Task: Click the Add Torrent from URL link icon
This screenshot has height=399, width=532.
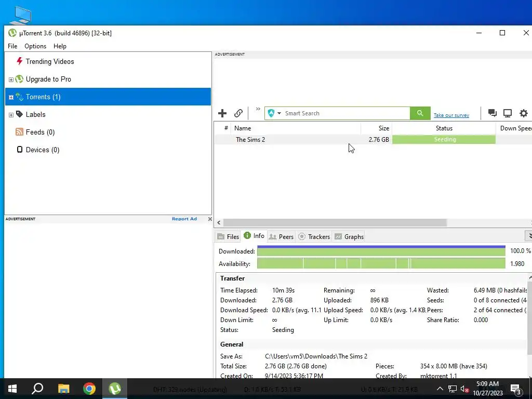Action: [x=238, y=113]
